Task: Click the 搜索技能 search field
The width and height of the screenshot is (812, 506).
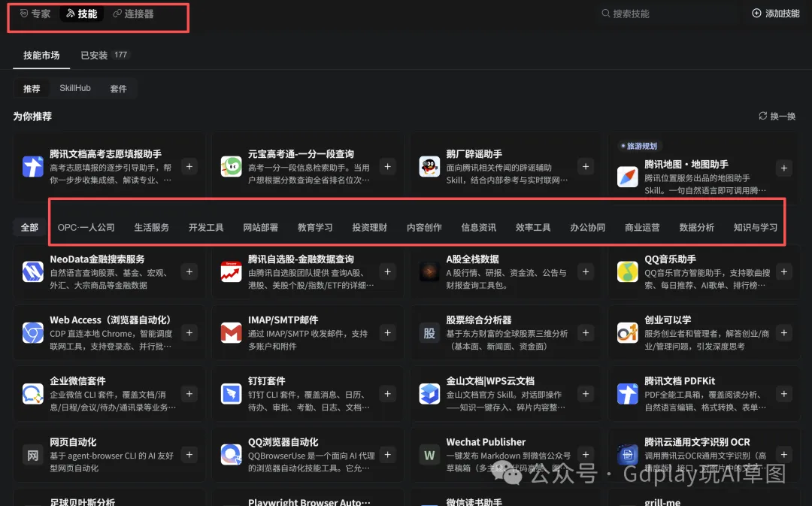Action: pyautogui.click(x=668, y=14)
